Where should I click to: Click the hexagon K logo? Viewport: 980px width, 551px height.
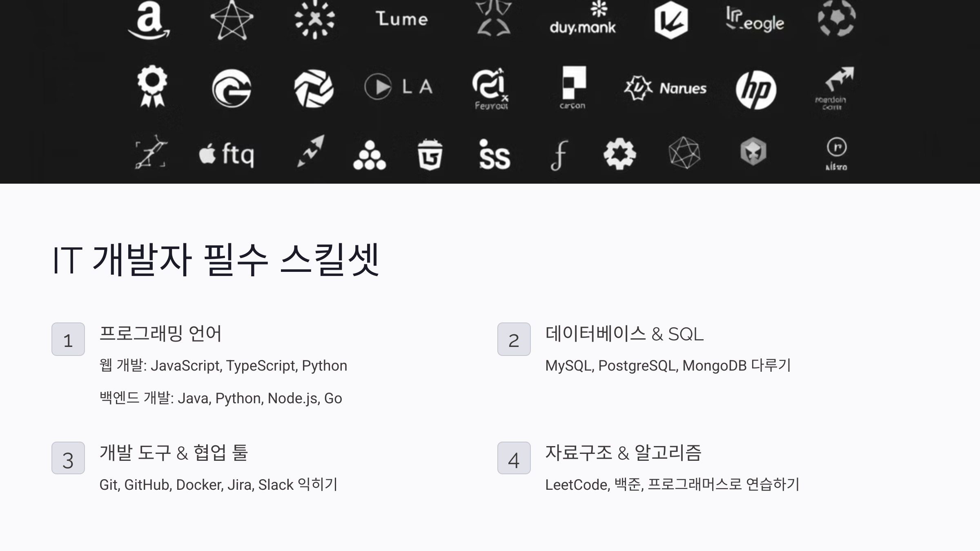[671, 20]
